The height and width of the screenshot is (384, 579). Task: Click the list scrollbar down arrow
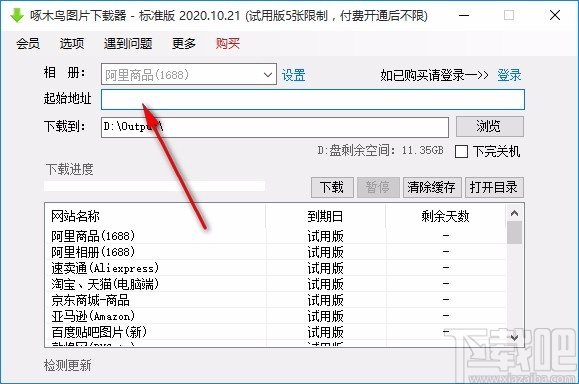point(514,337)
